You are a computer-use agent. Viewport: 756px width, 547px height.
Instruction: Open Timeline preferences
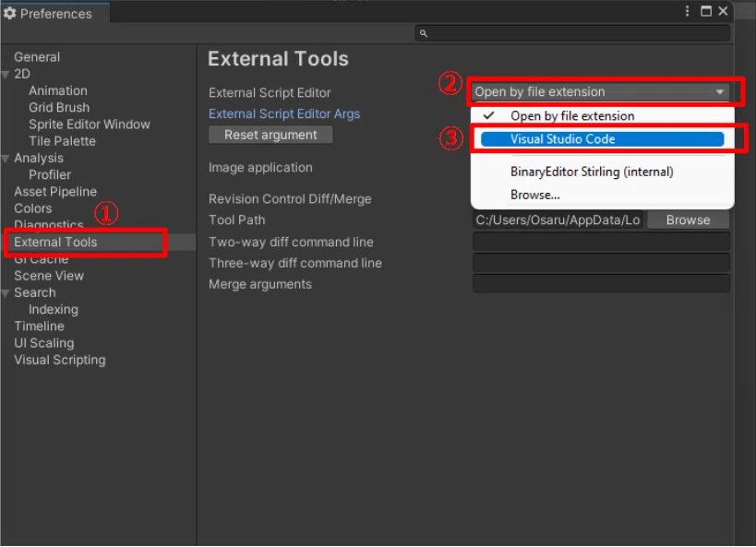click(x=39, y=327)
